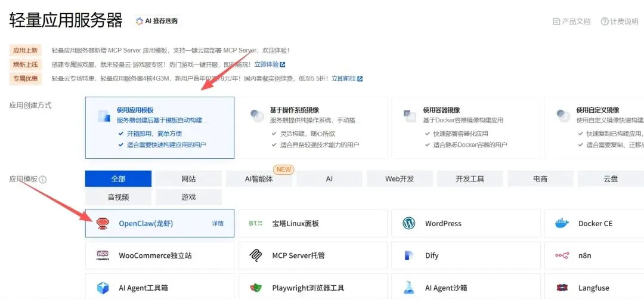Click the Langfuse logo icon
The width and height of the screenshot is (644, 299).
coord(562,288)
